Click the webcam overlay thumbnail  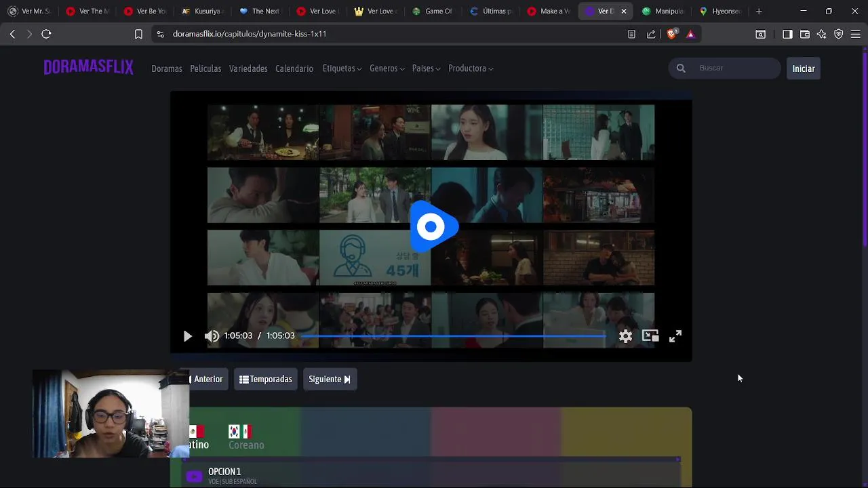[x=111, y=414]
